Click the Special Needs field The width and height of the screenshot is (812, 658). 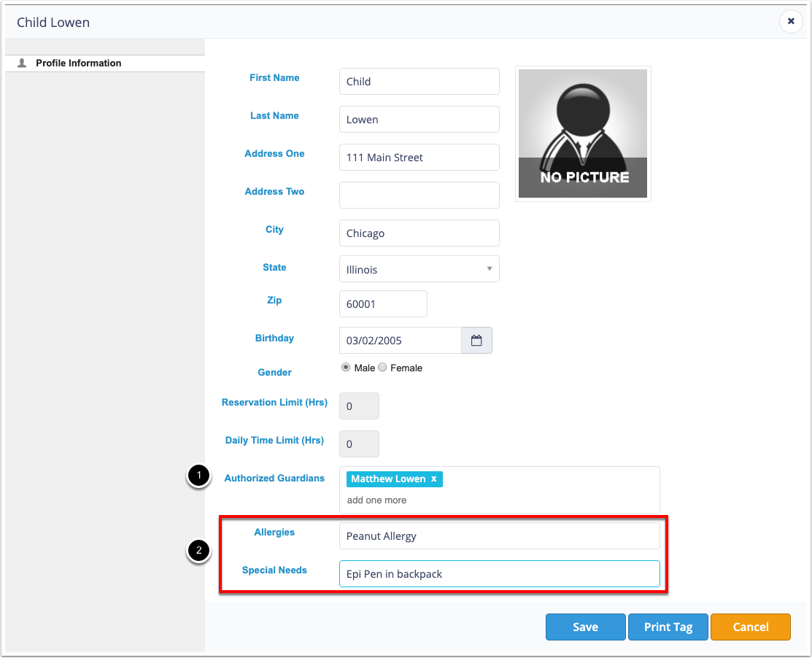coord(499,573)
